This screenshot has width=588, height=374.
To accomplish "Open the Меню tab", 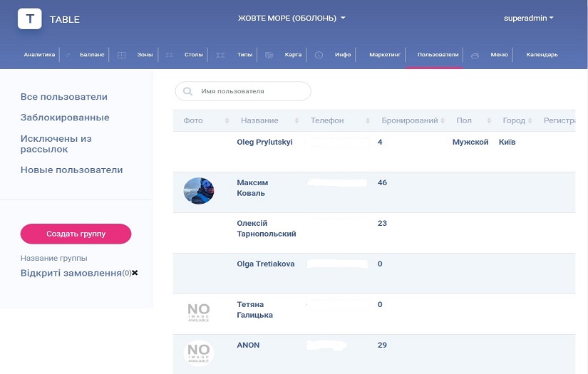I will pyautogui.click(x=499, y=55).
